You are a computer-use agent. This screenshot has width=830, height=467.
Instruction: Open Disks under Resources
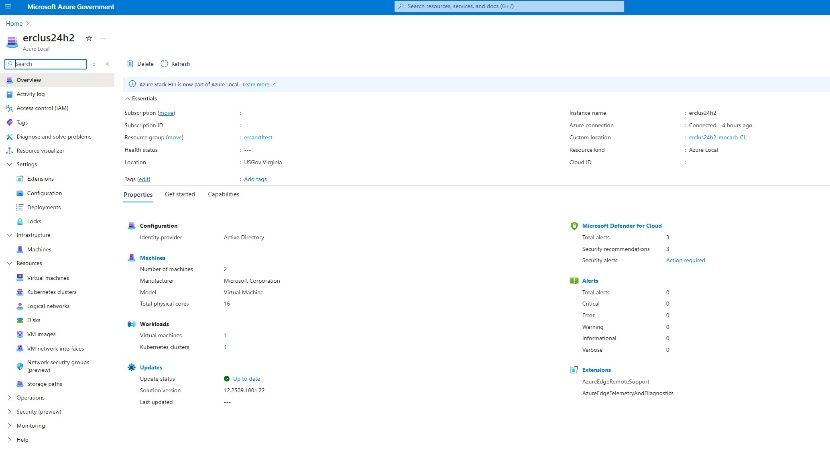pos(33,320)
